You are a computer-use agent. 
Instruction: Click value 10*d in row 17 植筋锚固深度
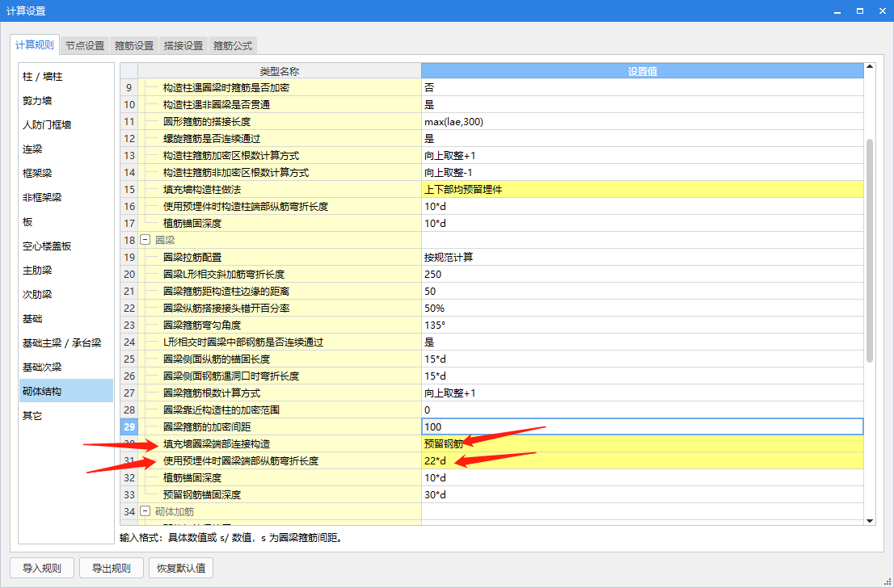[x=643, y=224]
